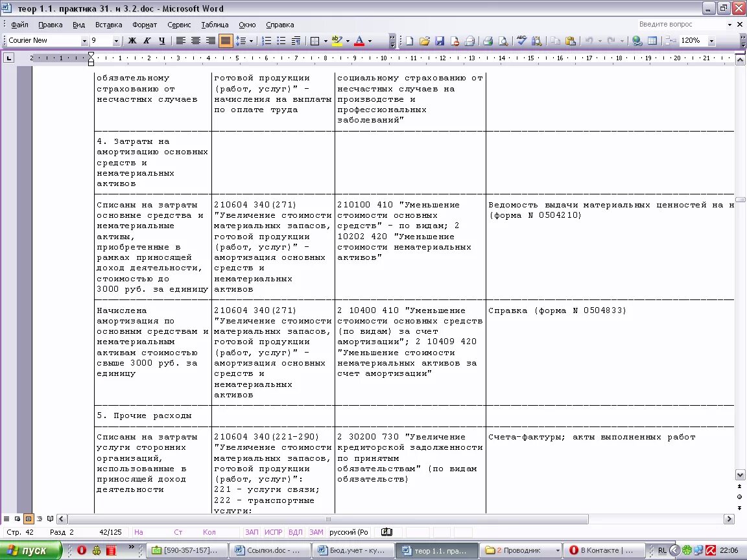747x560 pixels.
Task: Click the Paste icon
Action: 570,41
